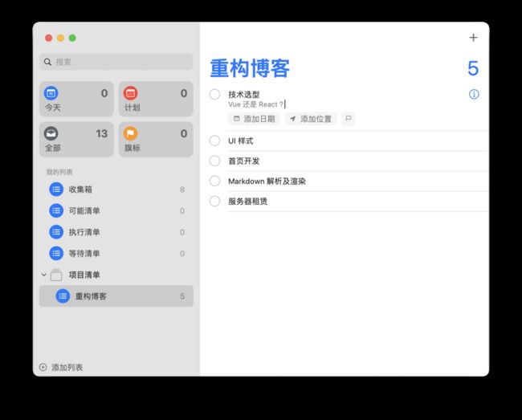The height and width of the screenshot is (420, 522).
Task: Open the 旗标 smart list
Action: pos(156,140)
